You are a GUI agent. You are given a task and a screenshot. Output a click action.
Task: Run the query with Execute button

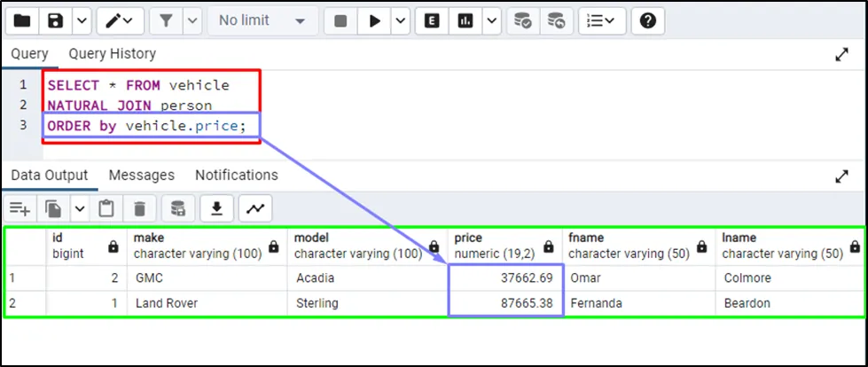[x=375, y=20]
